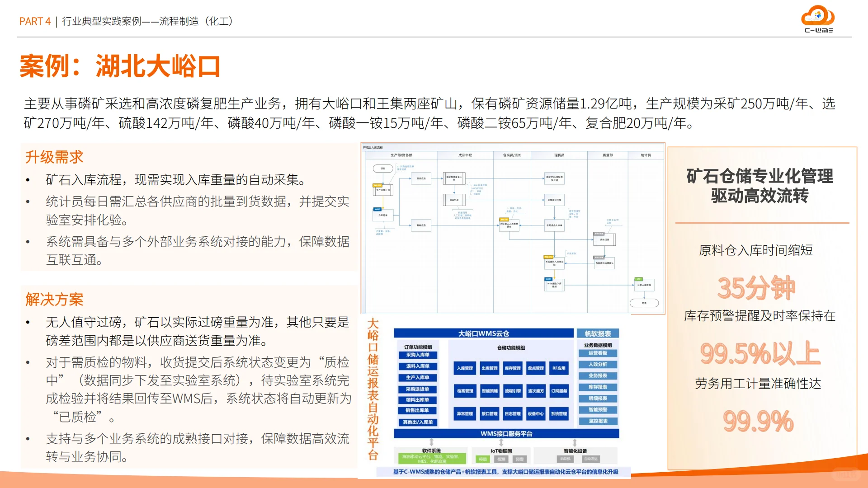868x488 pixels.
Task: Click the 软件系统 label
Action: coord(431,450)
